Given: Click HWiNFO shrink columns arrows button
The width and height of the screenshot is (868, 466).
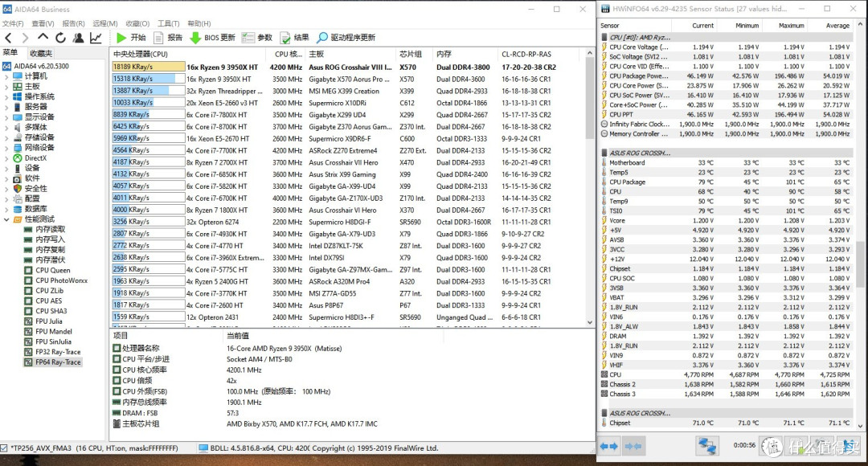Looking at the screenshot, I should click(x=633, y=446).
